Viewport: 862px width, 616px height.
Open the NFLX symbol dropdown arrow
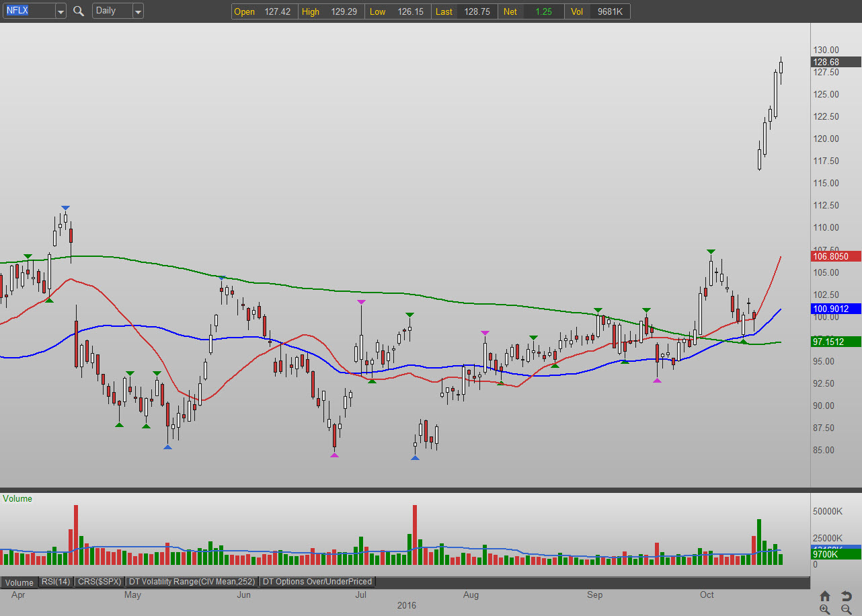click(61, 11)
